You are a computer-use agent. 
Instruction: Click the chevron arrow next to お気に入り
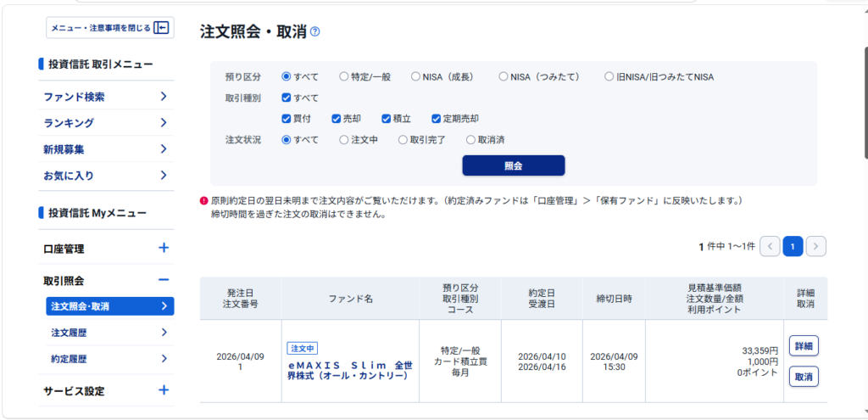[164, 176]
